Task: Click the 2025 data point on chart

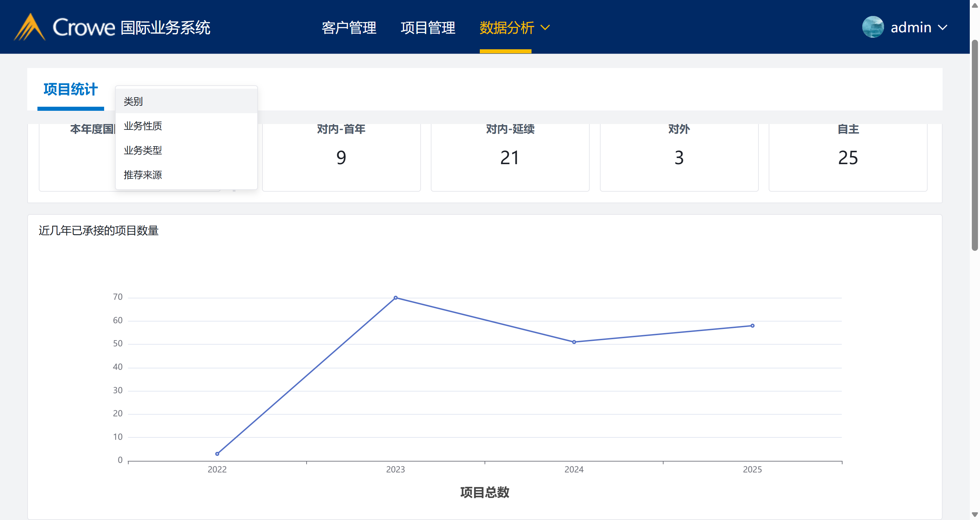Action: coord(752,326)
